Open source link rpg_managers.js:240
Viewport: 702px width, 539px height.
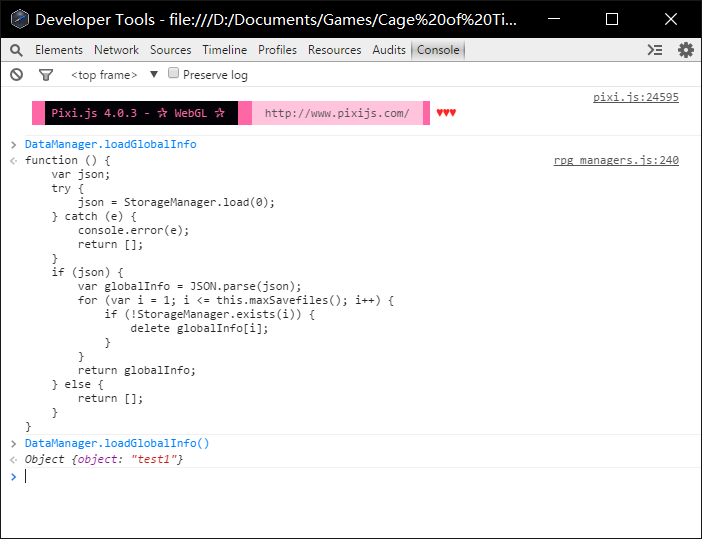616,160
